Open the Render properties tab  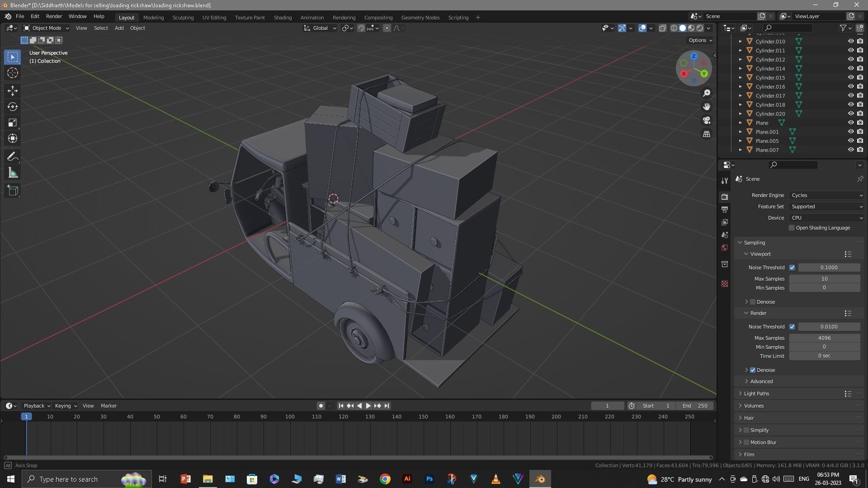[x=725, y=197]
